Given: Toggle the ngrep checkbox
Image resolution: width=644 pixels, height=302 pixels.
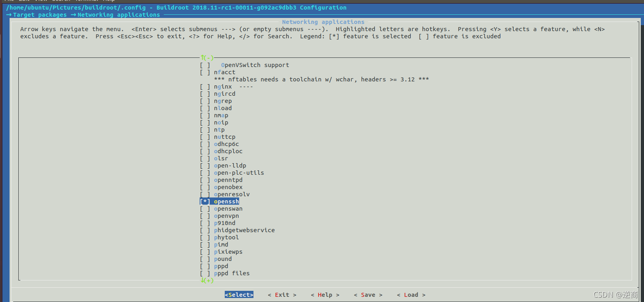Looking at the screenshot, I should click(x=205, y=101).
